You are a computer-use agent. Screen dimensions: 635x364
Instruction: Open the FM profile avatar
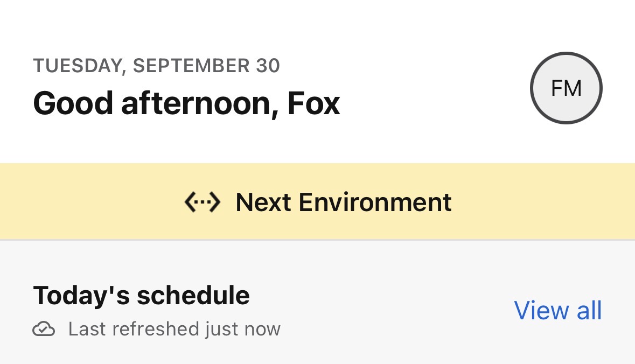566,88
